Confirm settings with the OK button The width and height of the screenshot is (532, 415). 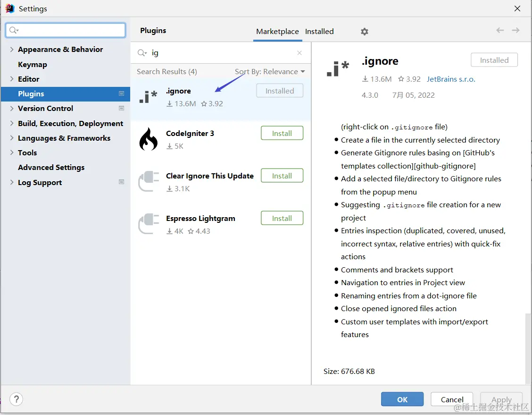[x=402, y=399]
